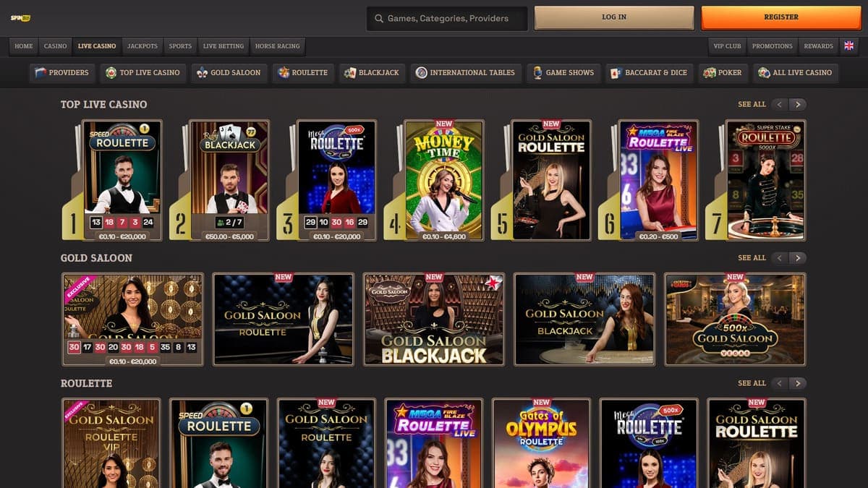Screen dimensions: 868x488
Task: Click the search magnifier icon
Action: tap(378, 18)
